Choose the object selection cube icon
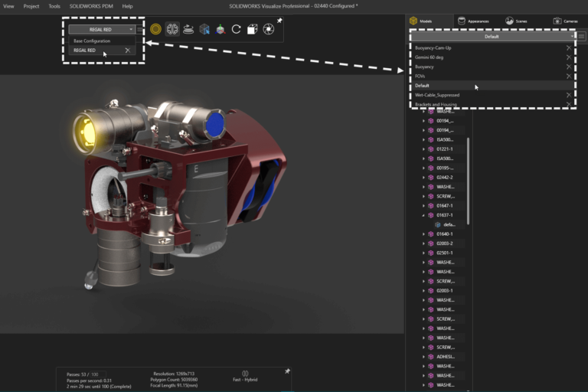This screenshot has width=588, height=392. coord(204,29)
